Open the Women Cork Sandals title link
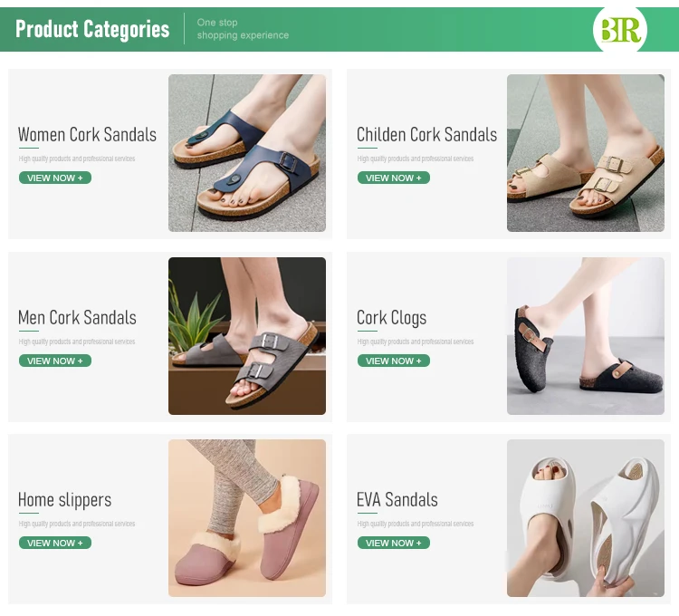Viewport: 679px width, 616px height. pyautogui.click(x=87, y=134)
